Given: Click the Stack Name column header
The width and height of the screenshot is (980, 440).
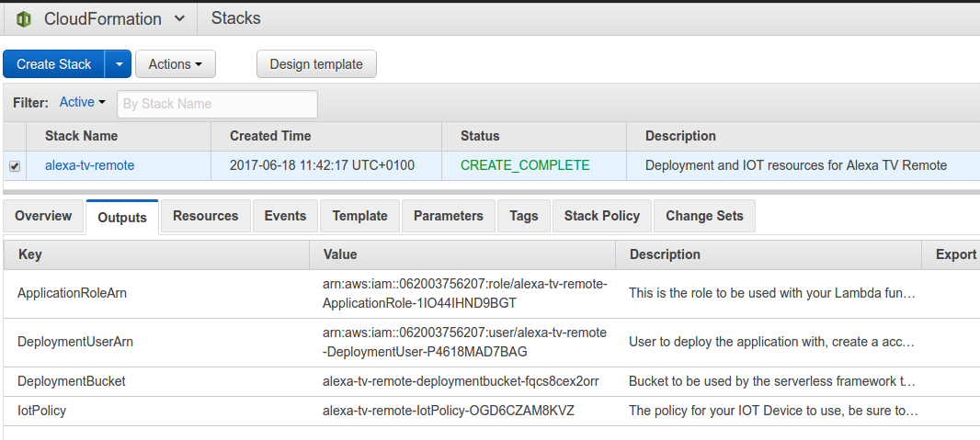Looking at the screenshot, I should click(81, 136).
